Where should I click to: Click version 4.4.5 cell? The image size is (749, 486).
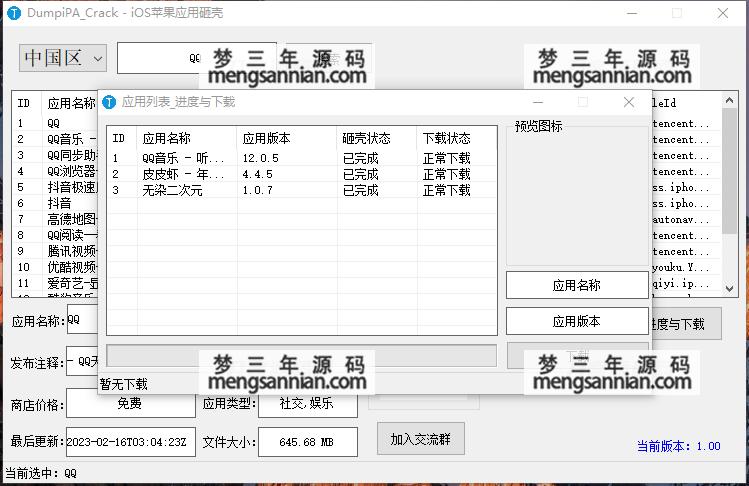point(257,174)
